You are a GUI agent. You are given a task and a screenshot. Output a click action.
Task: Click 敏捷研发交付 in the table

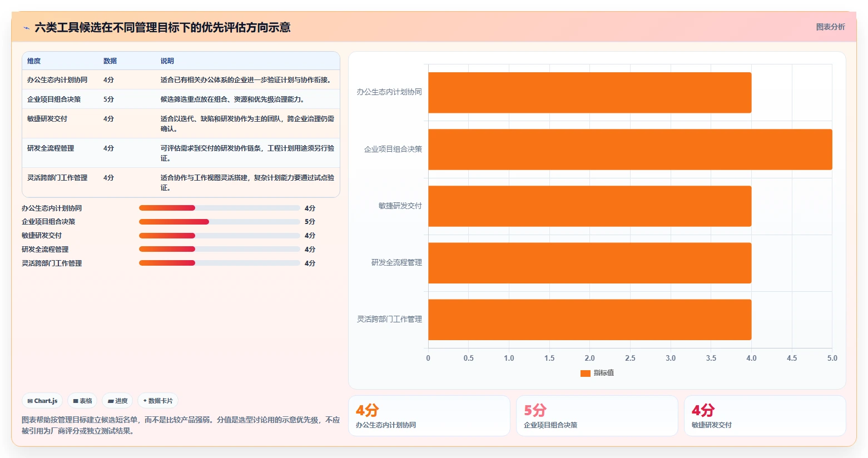point(47,119)
